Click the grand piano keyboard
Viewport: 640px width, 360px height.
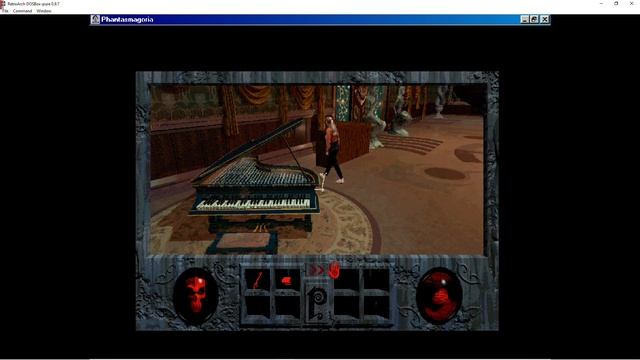pos(254,203)
